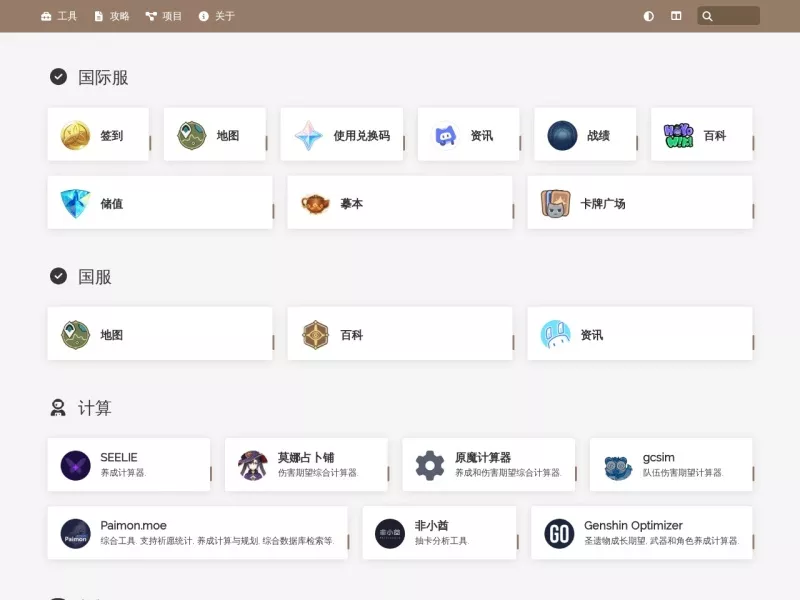Open the 储值 link text
Image resolution: width=800 pixels, height=600 pixels.
click(x=112, y=204)
